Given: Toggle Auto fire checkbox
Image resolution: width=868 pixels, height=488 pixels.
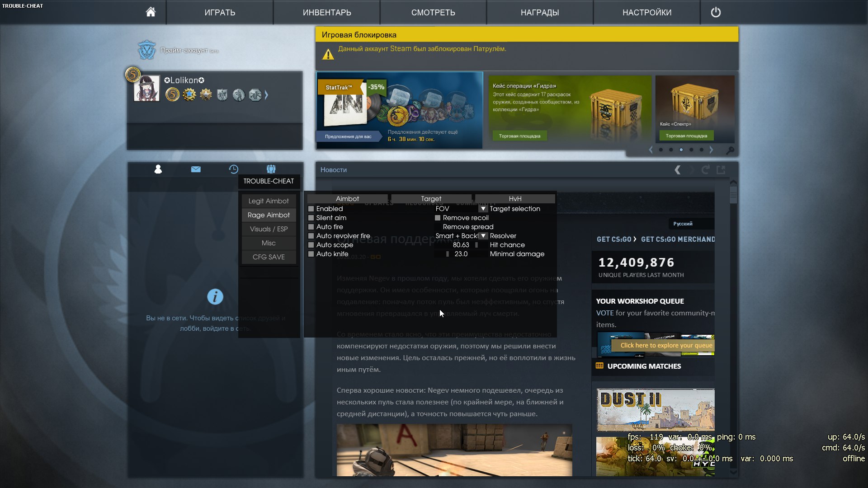Looking at the screenshot, I should pyautogui.click(x=311, y=227).
